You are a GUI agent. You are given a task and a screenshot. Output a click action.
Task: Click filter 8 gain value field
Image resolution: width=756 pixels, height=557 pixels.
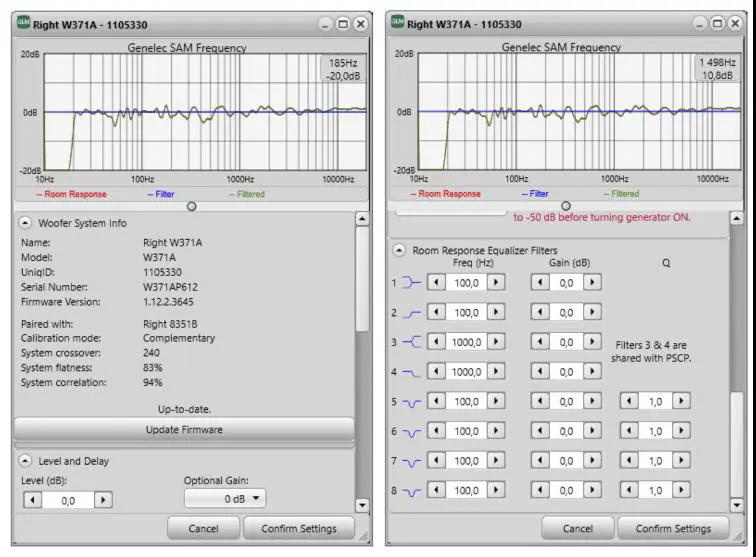(567, 490)
